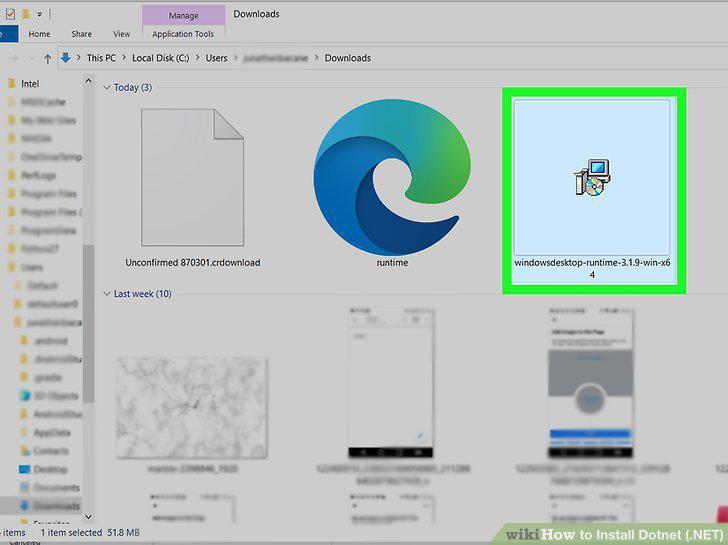Image resolution: width=728 pixels, height=545 pixels.
Task: Click the windowsdesktop-runtime-3.1.9-win-x64 file name
Action: point(592,268)
